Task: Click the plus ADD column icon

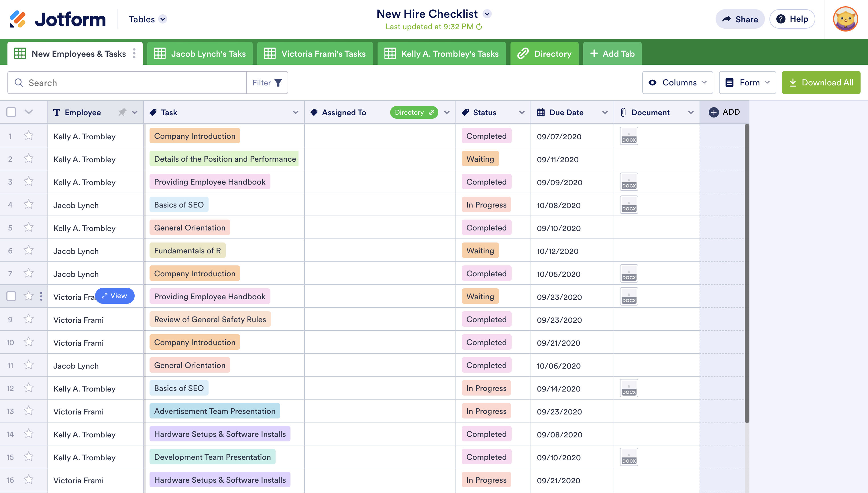Action: [x=714, y=112]
